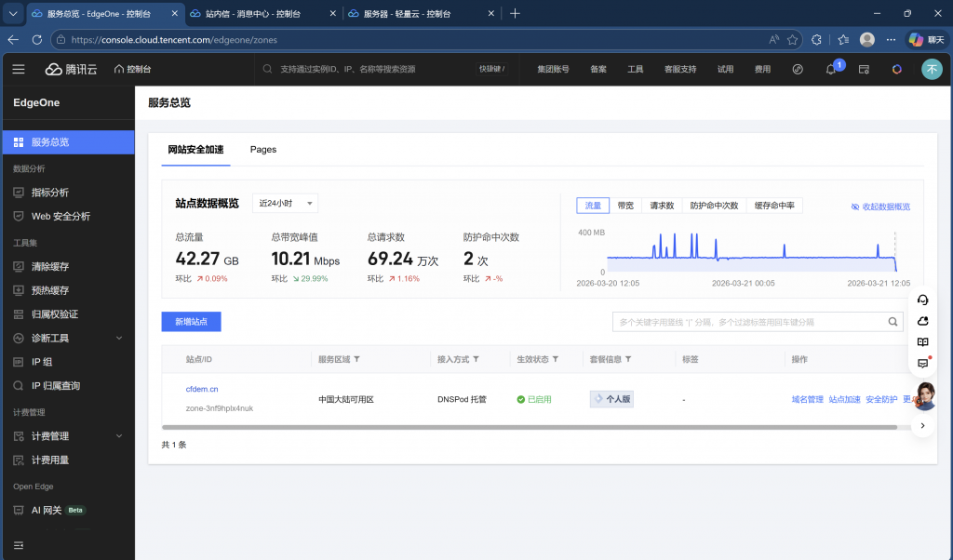Viewport: 953px width, 560px height.
Task: Click the hamburger menu next to Tencent Cloud logo
Action: (x=19, y=69)
